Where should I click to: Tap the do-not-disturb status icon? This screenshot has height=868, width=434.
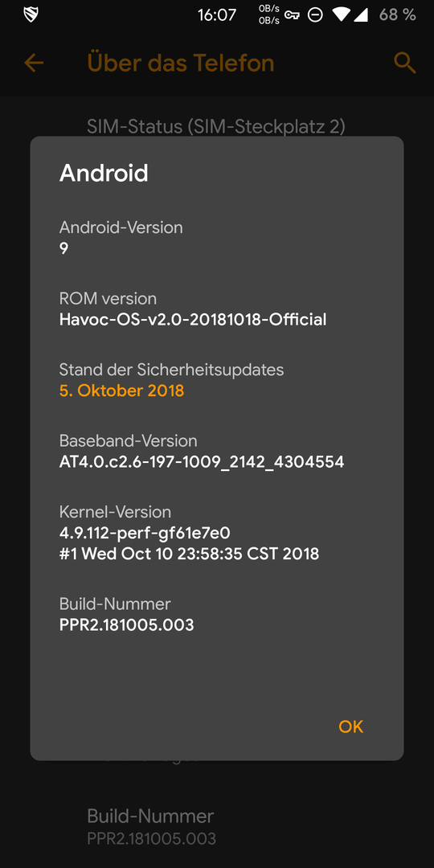316,15
